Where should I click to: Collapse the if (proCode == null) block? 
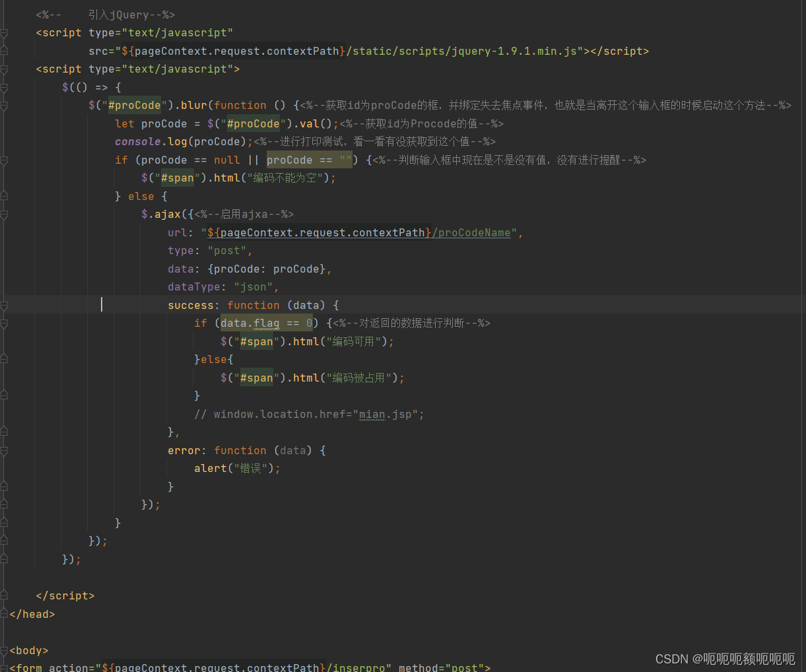[3, 160]
